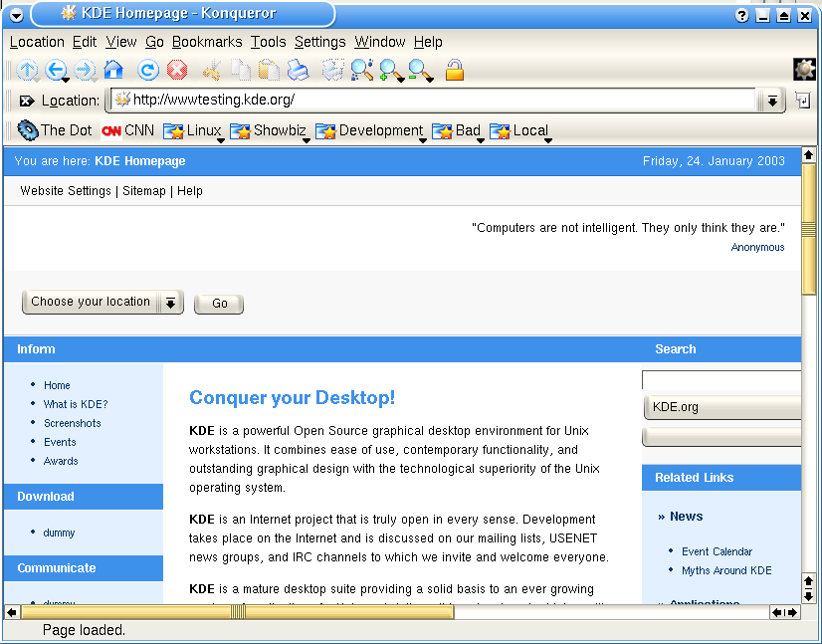This screenshot has width=822, height=644.
Task: Open the Help menu
Action: pos(428,42)
